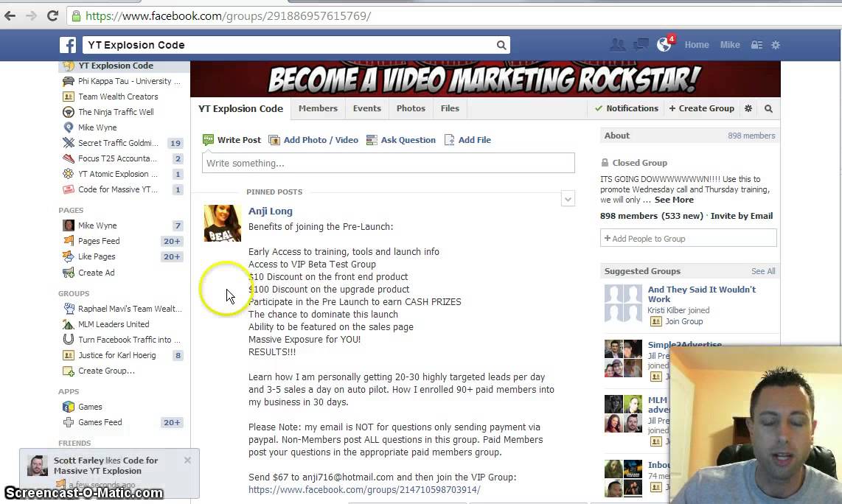Image resolution: width=842 pixels, height=504 pixels.
Task: Go to Home in the top bar
Action: click(x=697, y=45)
